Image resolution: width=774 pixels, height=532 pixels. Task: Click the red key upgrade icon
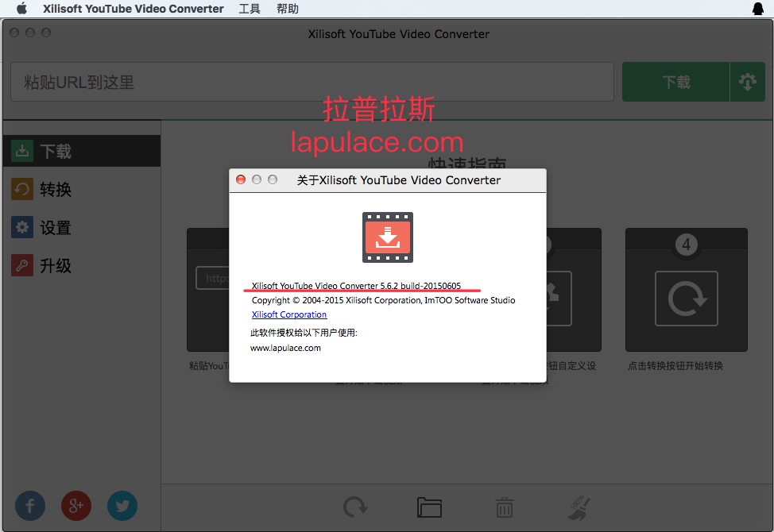click(22, 266)
